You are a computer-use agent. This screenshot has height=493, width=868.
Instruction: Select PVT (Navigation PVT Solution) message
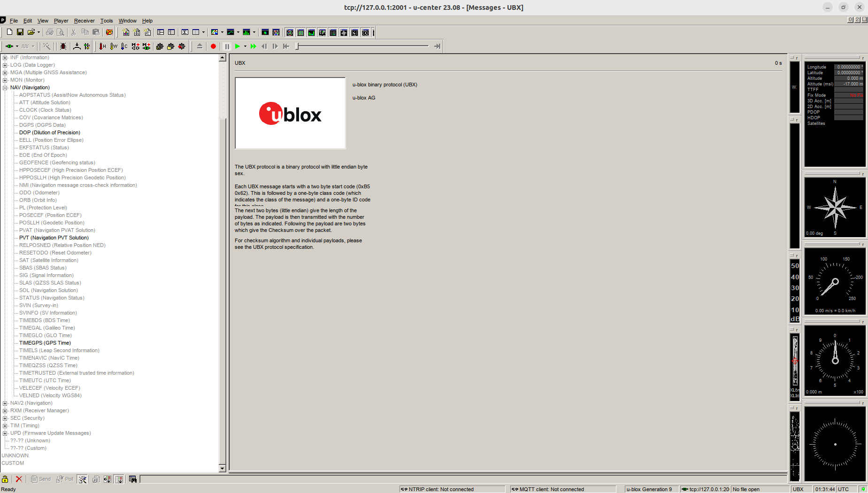(54, 238)
